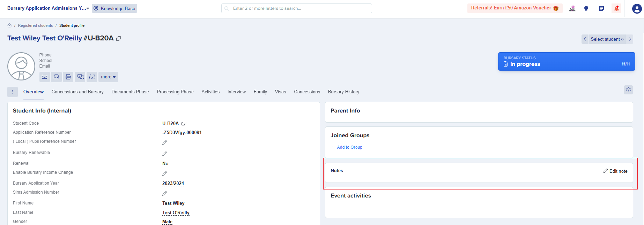Viewport: 644px width, 225px height.
Task: Open the notifications bell icon
Action: coord(616,8)
